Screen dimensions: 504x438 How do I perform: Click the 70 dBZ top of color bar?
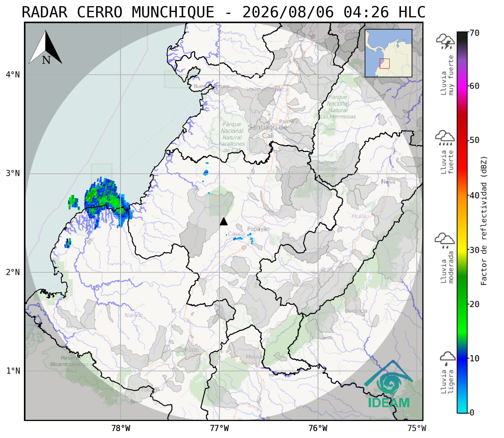[462, 34]
